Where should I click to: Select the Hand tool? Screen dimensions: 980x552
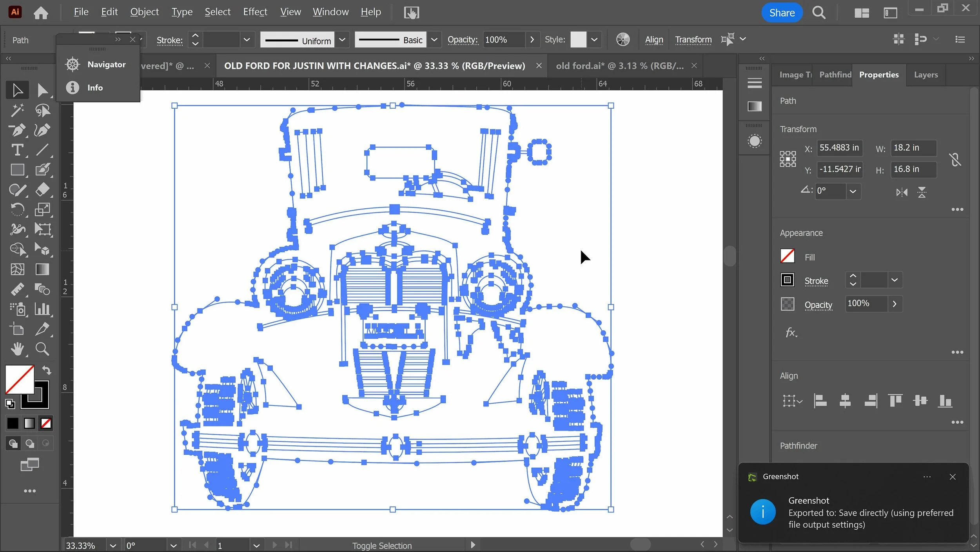(x=17, y=349)
